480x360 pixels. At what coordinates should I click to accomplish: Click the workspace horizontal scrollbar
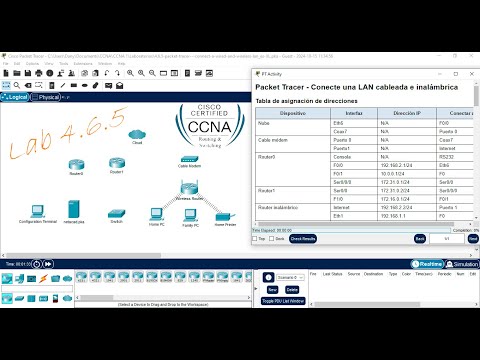pyautogui.click(x=83, y=255)
